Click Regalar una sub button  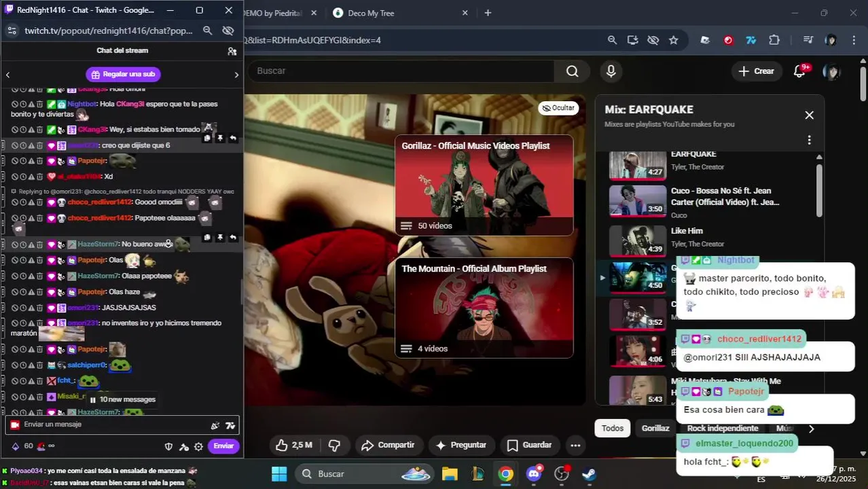pos(123,75)
